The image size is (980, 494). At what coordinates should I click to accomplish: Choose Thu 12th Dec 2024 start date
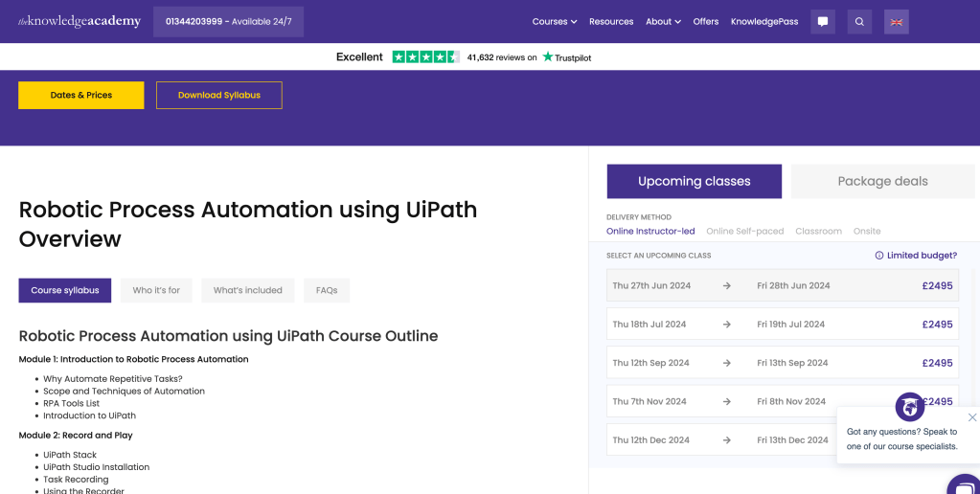[x=650, y=440]
